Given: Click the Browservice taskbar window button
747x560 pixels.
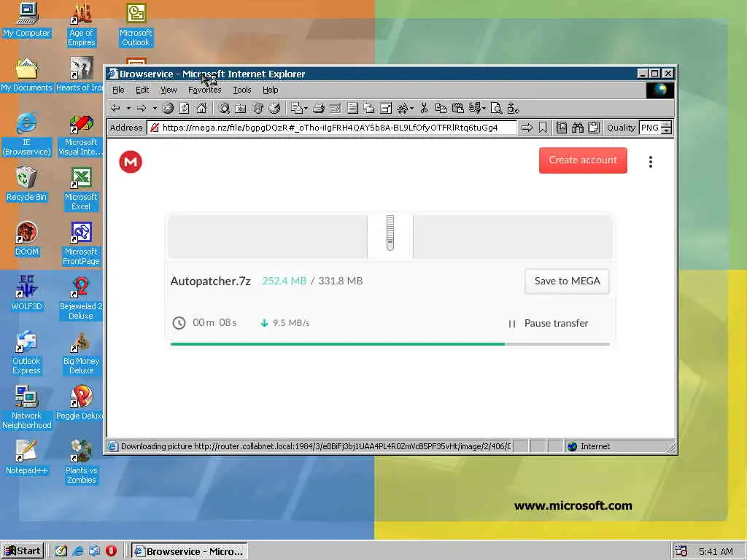Looking at the screenshot, I should point(190,551).
